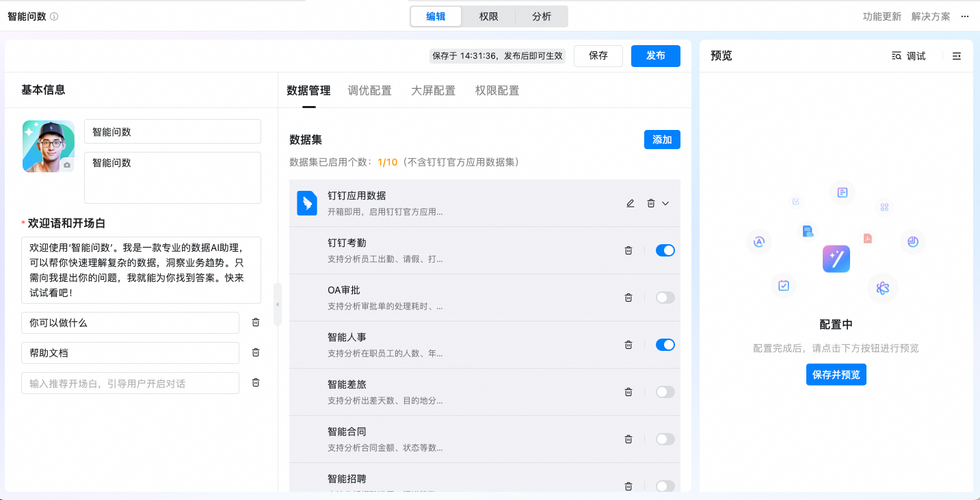Delete the 你可以做什么 opening prompt

(256, 322)
